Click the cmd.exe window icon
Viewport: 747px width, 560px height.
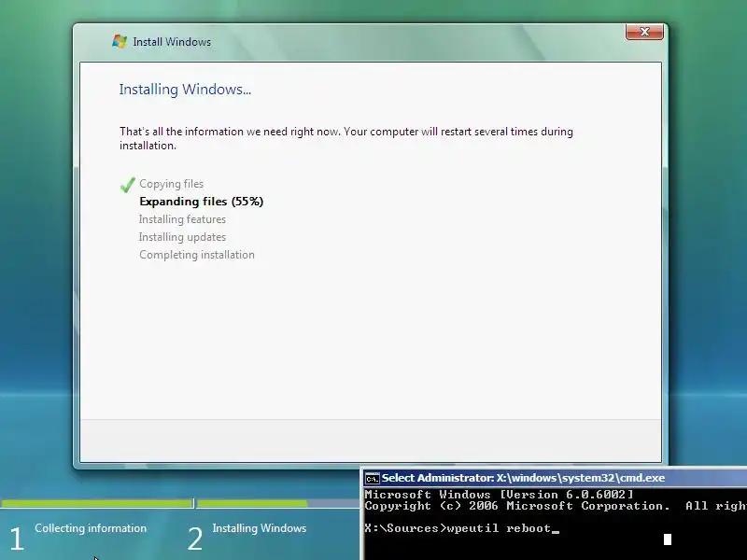point(372,478)
